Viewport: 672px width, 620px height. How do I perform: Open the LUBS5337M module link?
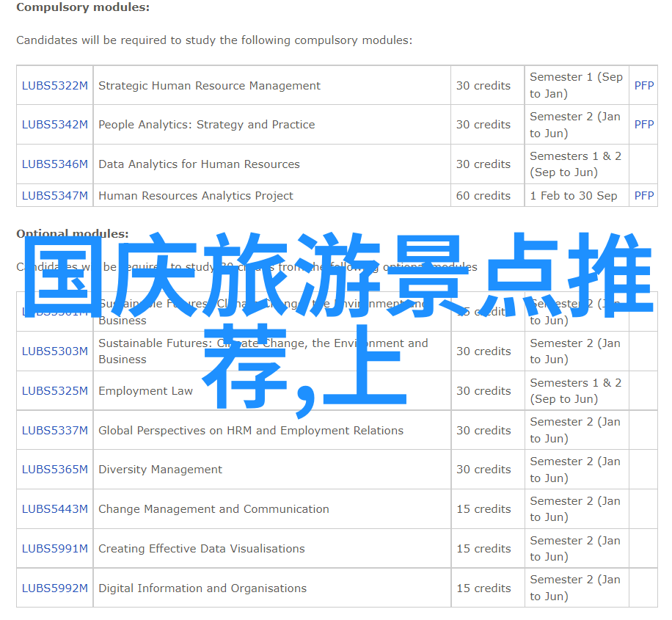55,431
